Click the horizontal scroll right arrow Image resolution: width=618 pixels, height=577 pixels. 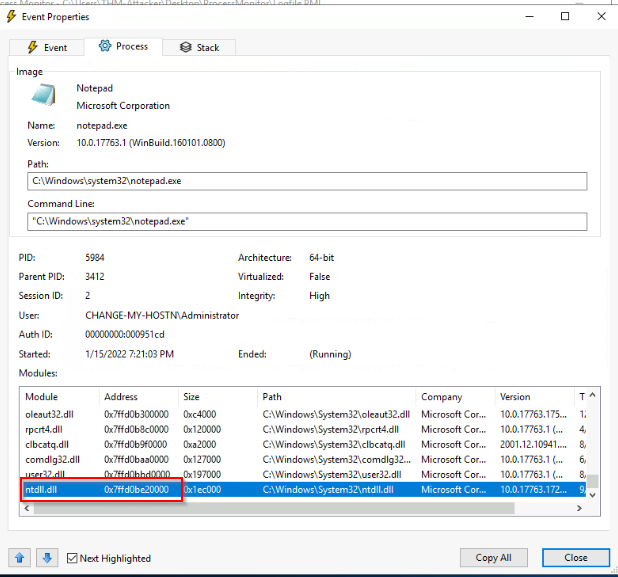pos(579,508)
